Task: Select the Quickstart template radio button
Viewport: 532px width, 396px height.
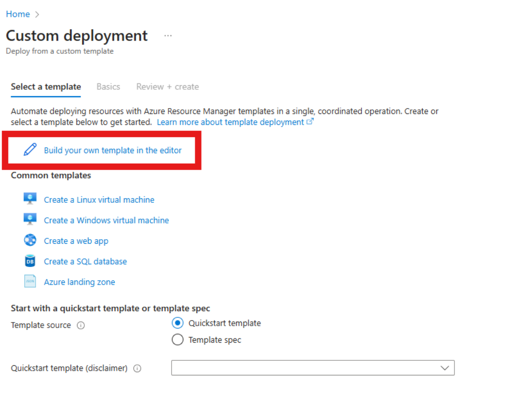Action: click(178, 323)
